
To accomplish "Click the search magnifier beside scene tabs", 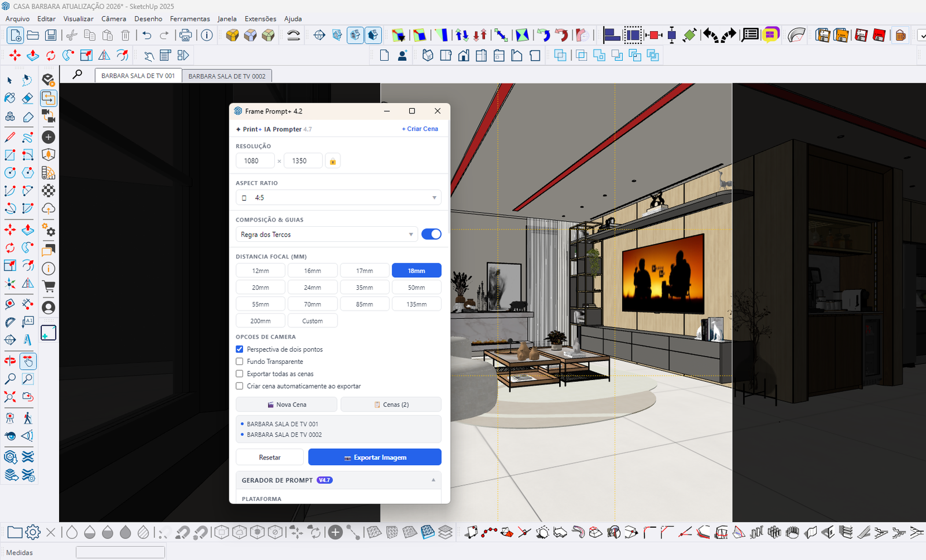I will 77,74.
